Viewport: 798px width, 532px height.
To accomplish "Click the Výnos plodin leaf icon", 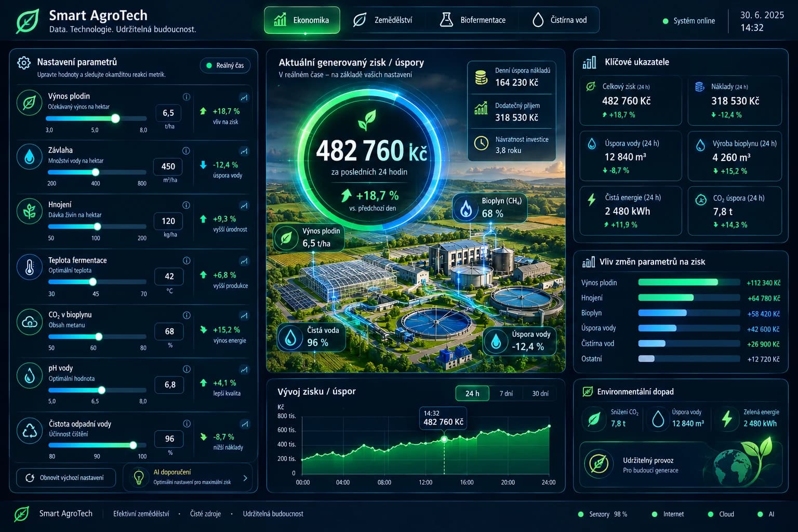I will pyautogui.click(x=29, y=102).
